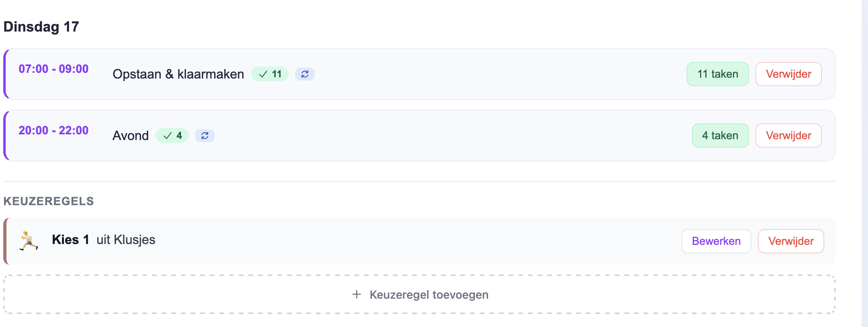Click the runner emoji in the Klusjes rule

click(29, 241)
